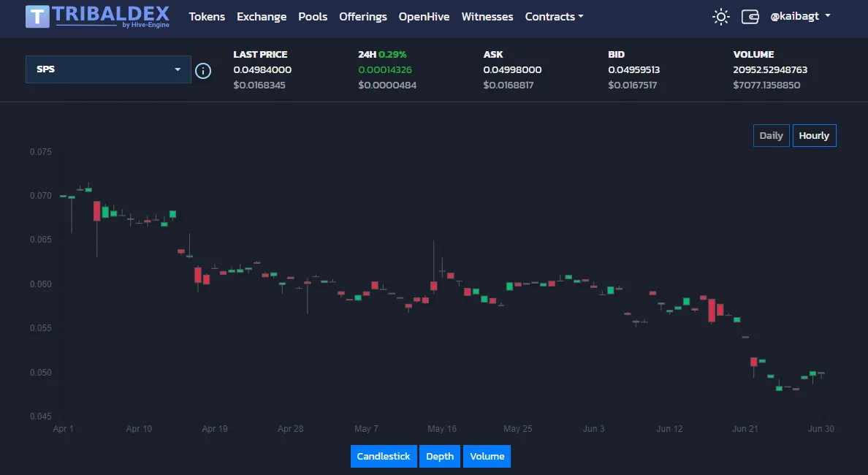Click the 0.045 price axis label
Screen dimensions: 868x475
[40, 417]
